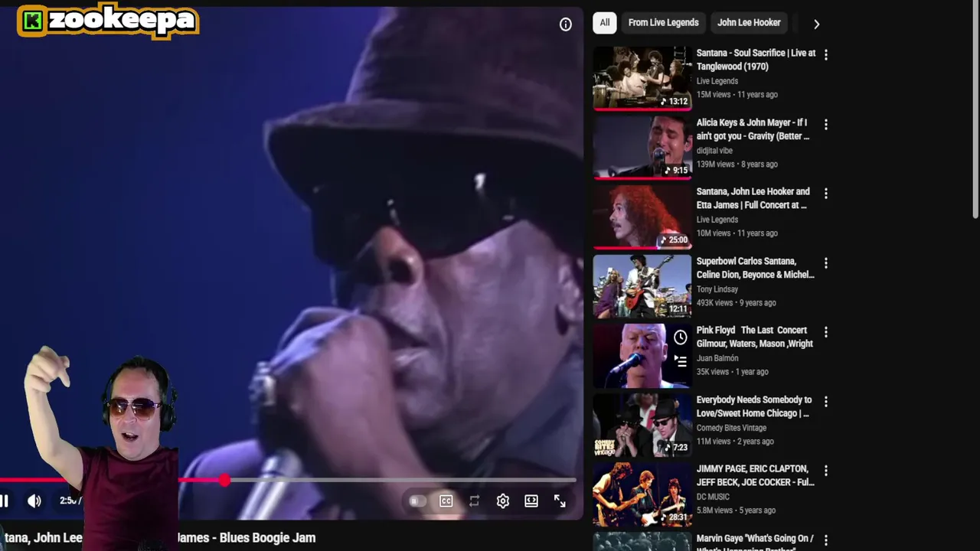The image size is (980, 551).
Task: Open the player settings gear
Action: click(x=503, y=501)
